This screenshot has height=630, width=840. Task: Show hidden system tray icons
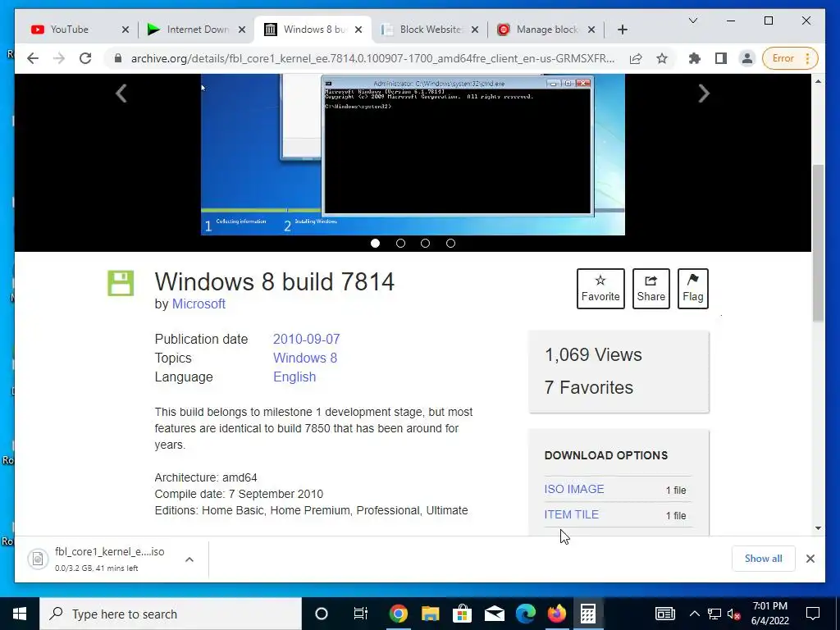694,614
